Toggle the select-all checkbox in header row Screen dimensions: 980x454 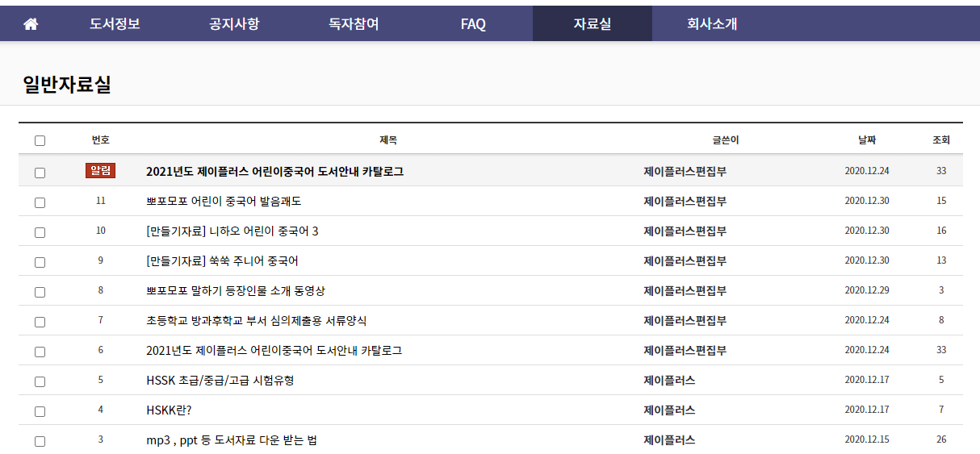[40, 141]
